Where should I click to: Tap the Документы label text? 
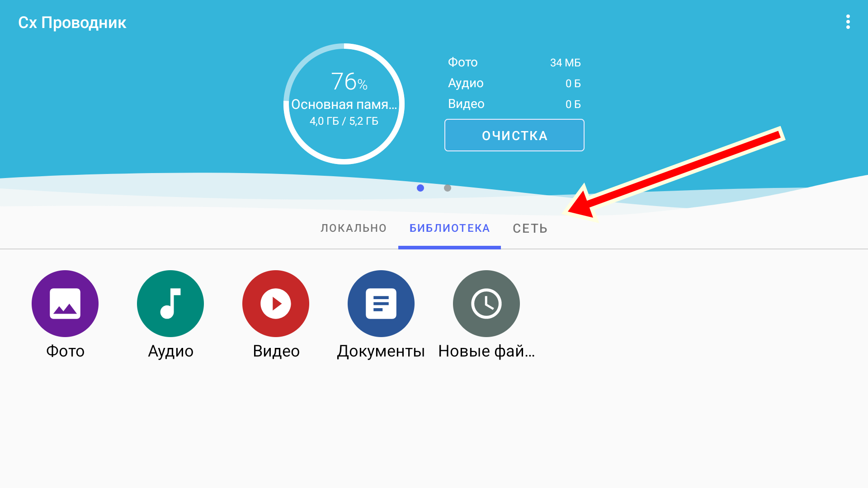[x=381, y=351]
